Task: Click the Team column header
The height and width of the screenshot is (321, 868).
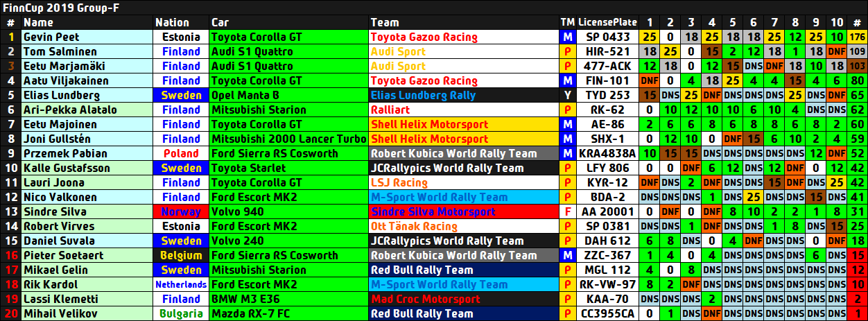Action: pos(464,22)
